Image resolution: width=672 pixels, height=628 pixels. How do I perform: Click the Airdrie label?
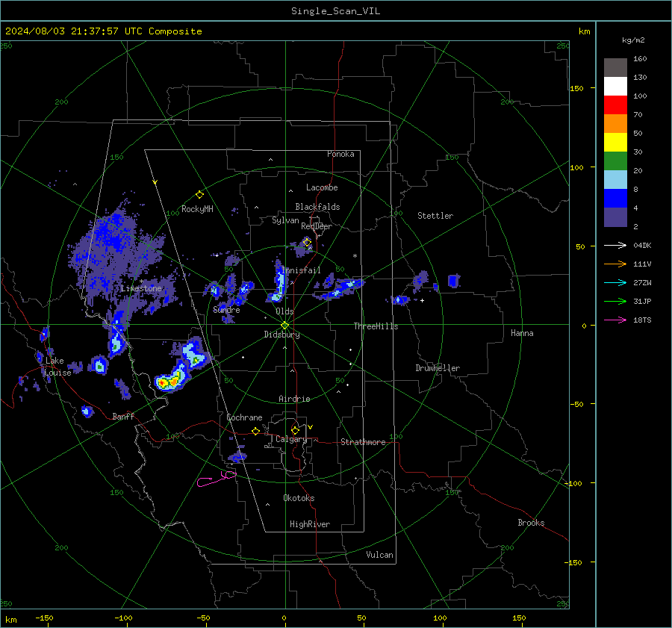(x=294, y=399)
